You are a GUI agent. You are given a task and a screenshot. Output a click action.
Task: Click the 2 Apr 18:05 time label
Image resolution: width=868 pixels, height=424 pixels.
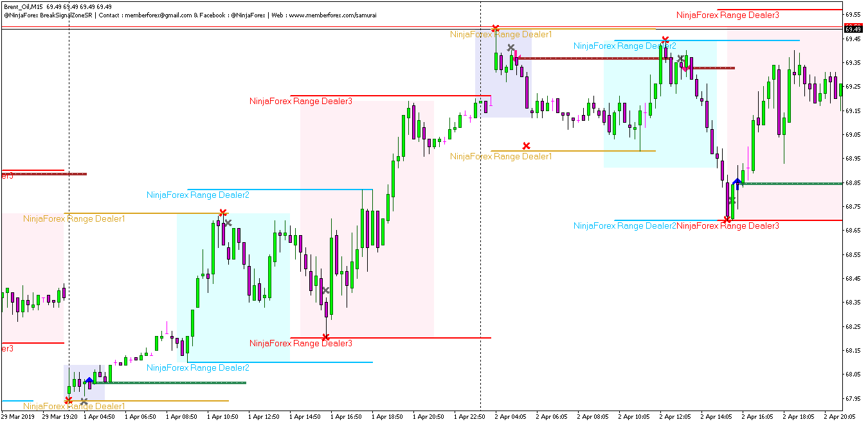(799, 416)
